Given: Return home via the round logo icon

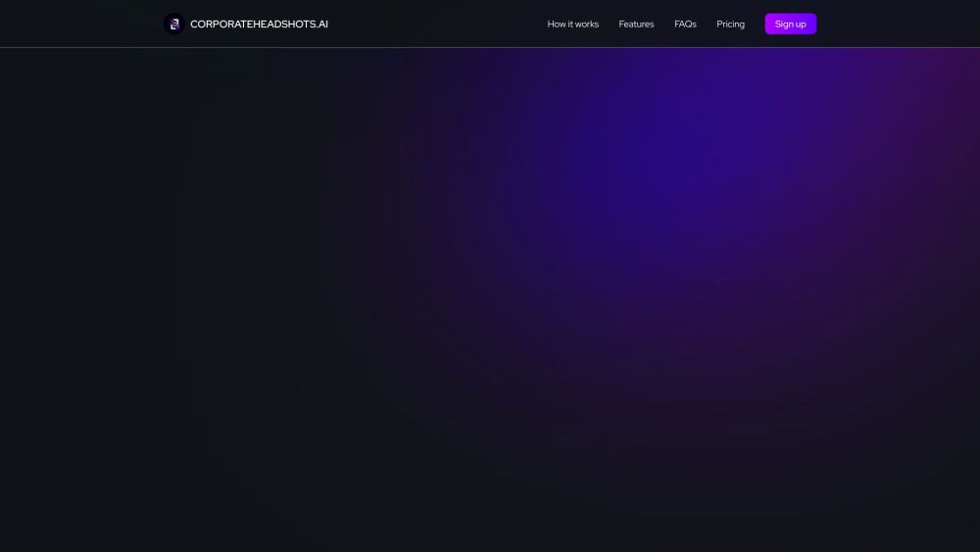Looking at the screenshot, I should tap(174, 24).
